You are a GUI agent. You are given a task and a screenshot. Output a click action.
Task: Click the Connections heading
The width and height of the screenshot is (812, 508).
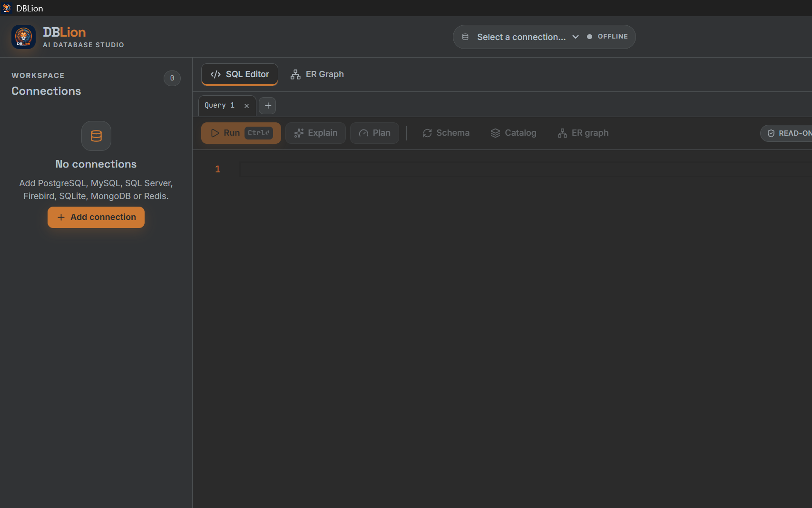46,91
